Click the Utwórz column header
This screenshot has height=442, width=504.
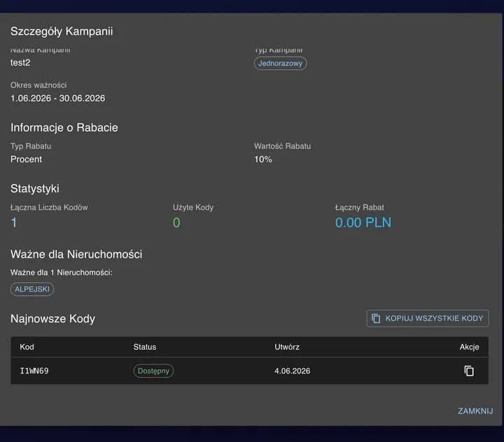pos(287,347)
